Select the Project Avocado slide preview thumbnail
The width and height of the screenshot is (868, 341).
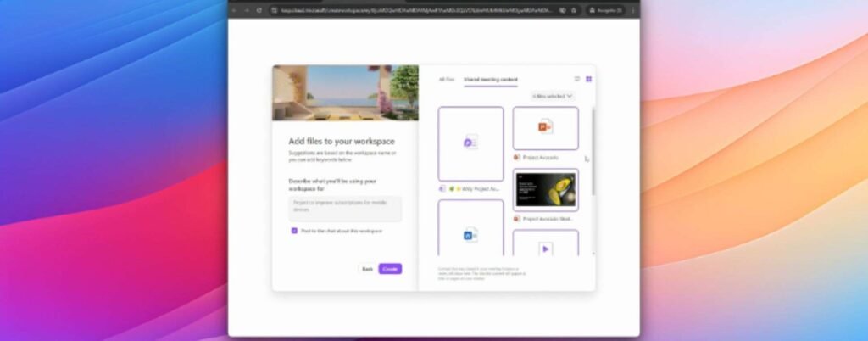pos(545,189)
